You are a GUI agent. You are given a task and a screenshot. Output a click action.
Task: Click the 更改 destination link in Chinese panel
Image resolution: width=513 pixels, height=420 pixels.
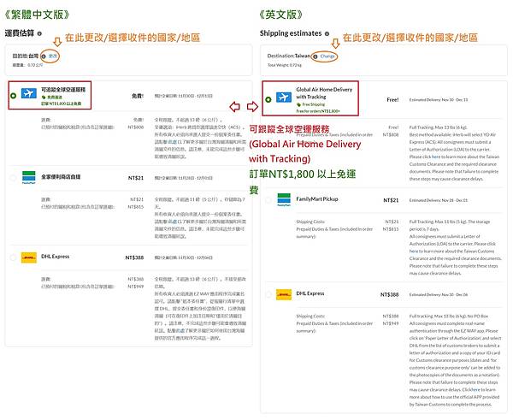(53, 56)
